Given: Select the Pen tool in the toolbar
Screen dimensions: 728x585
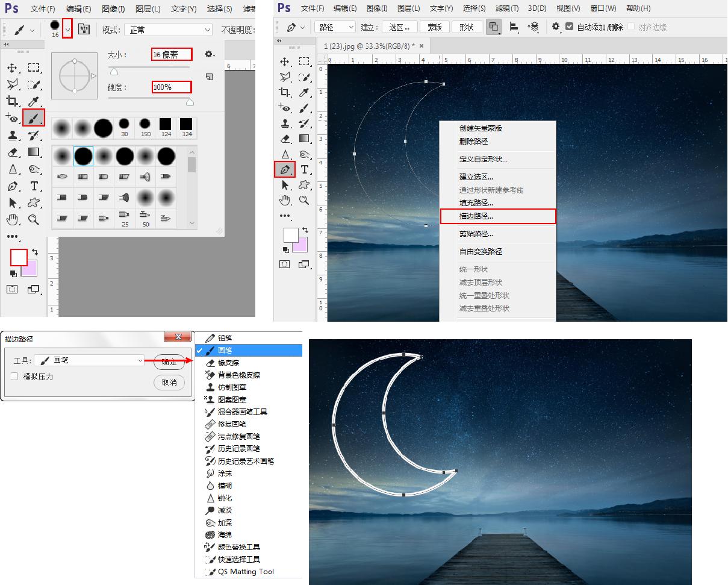Looking at the screenshot, I should coord(284,169).
